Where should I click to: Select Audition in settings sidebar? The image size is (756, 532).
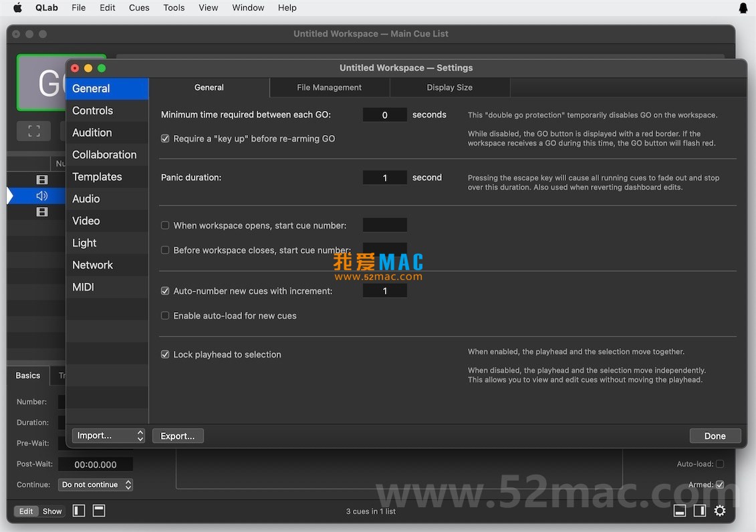107,133
